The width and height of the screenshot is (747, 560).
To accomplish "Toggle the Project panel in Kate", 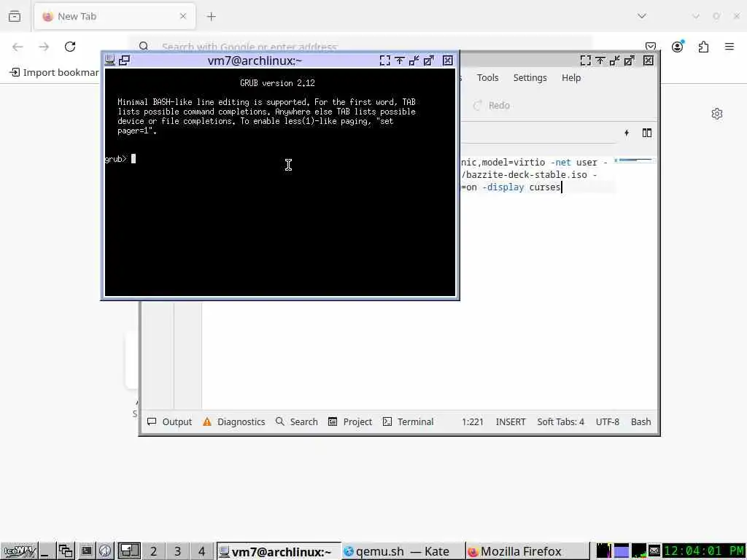I will coord(350,422).
